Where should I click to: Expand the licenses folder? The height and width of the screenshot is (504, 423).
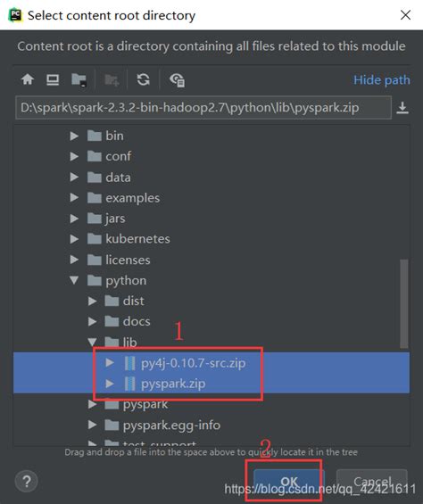point(74,260)
